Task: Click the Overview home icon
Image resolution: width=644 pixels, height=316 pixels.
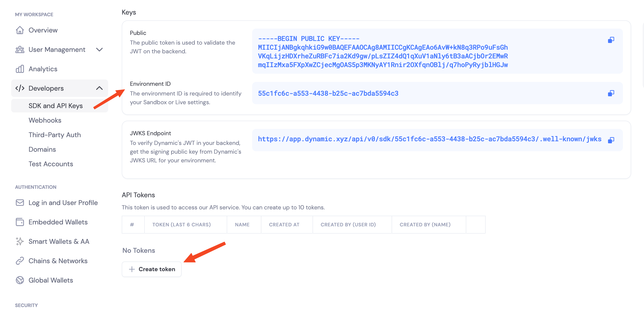Action: pos(20,30)
